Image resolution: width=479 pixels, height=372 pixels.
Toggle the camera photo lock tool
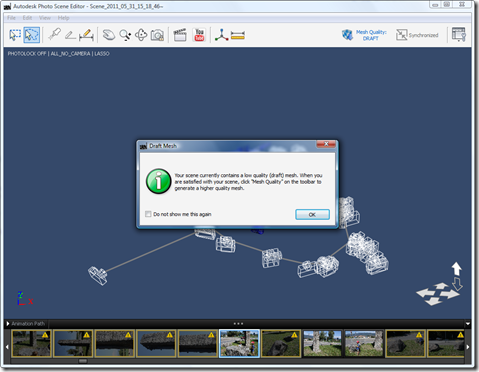pos(157,35)
